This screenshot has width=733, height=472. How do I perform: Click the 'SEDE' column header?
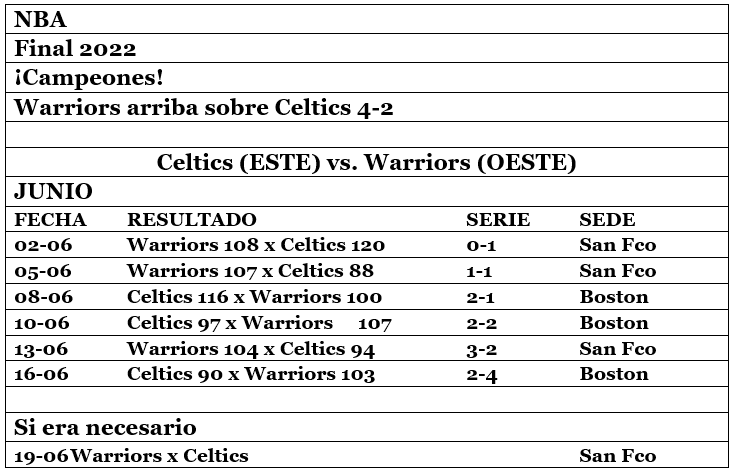pyautogui.click(x=607, y=220)
